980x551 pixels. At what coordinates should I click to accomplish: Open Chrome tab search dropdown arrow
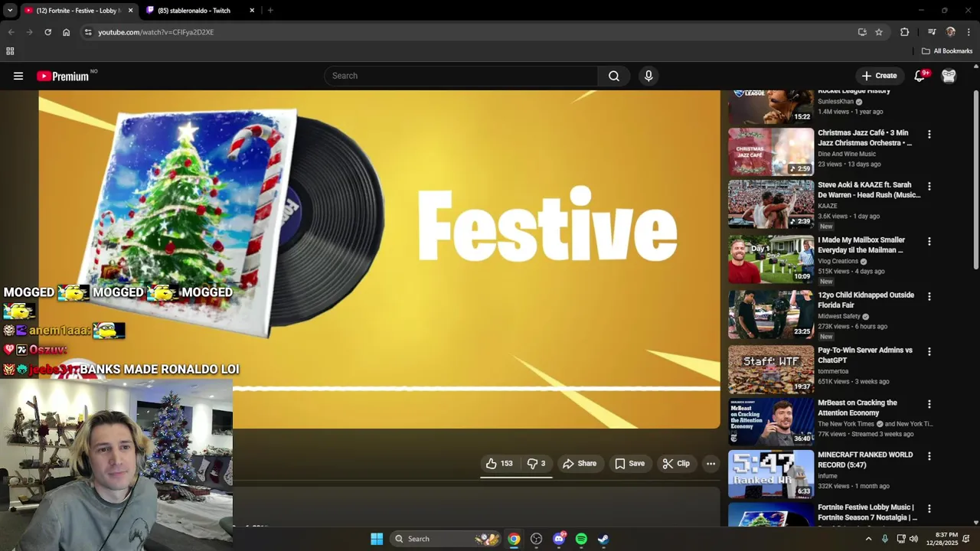coord(10,11)
